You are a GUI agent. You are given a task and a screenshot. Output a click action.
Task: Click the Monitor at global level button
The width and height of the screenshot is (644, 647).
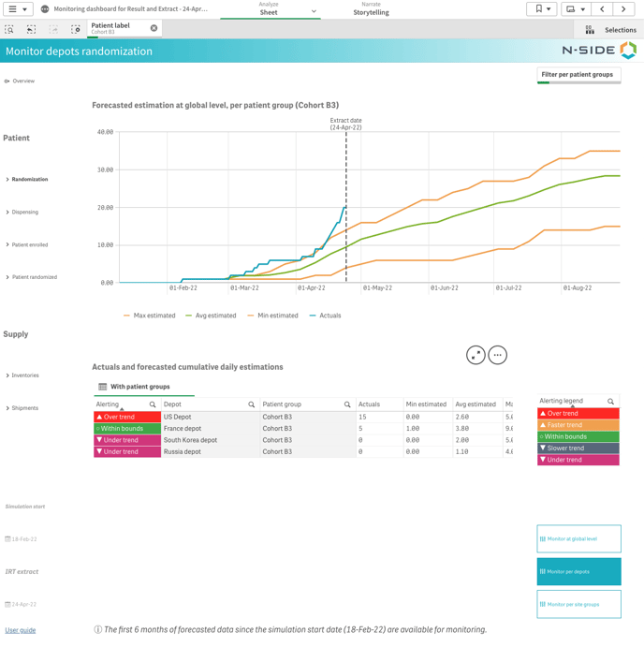(x=578, y=539)
